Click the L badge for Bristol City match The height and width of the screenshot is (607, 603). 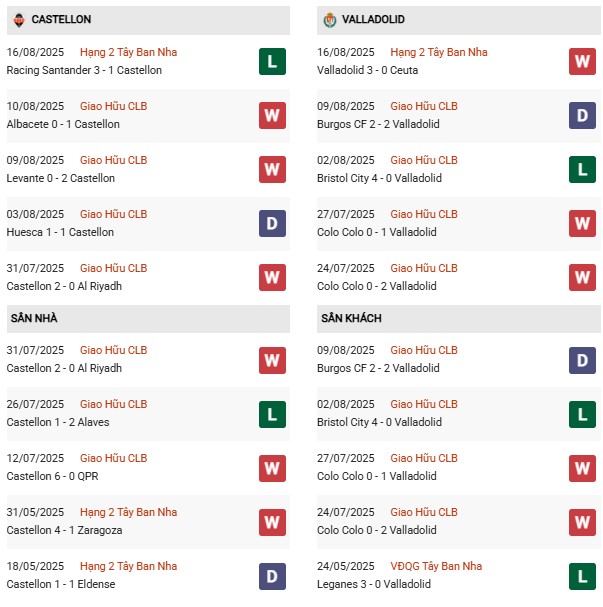point(582,169)
